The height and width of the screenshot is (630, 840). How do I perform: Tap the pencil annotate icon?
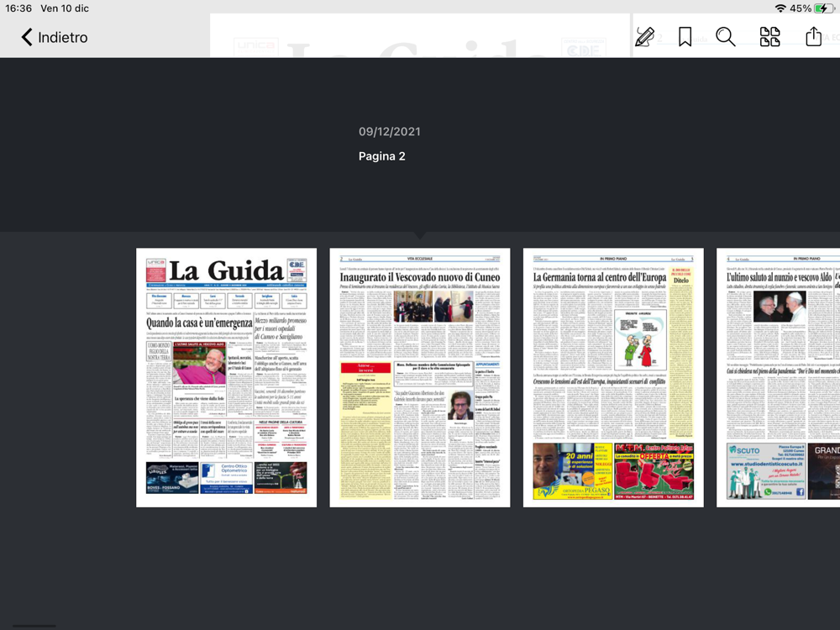tap(644, 37)
